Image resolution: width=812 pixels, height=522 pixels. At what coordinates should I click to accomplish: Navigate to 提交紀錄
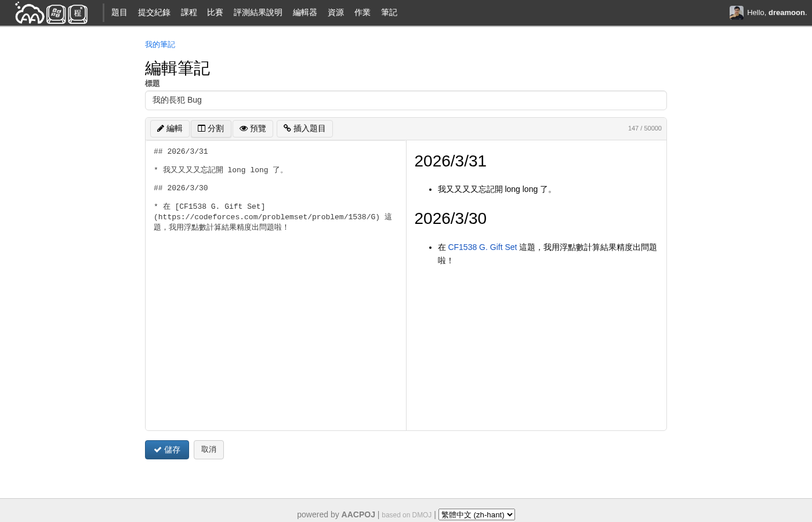(x=154, y=12)
